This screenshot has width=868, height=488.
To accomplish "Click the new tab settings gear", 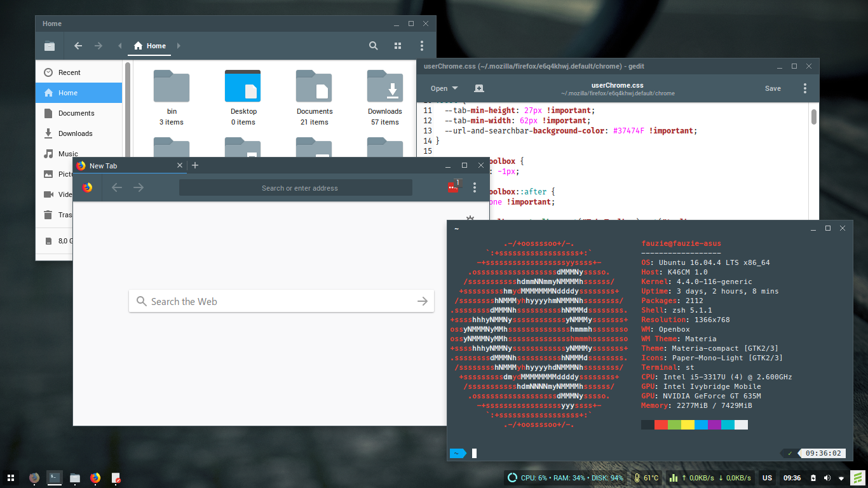I will point(470,219).
